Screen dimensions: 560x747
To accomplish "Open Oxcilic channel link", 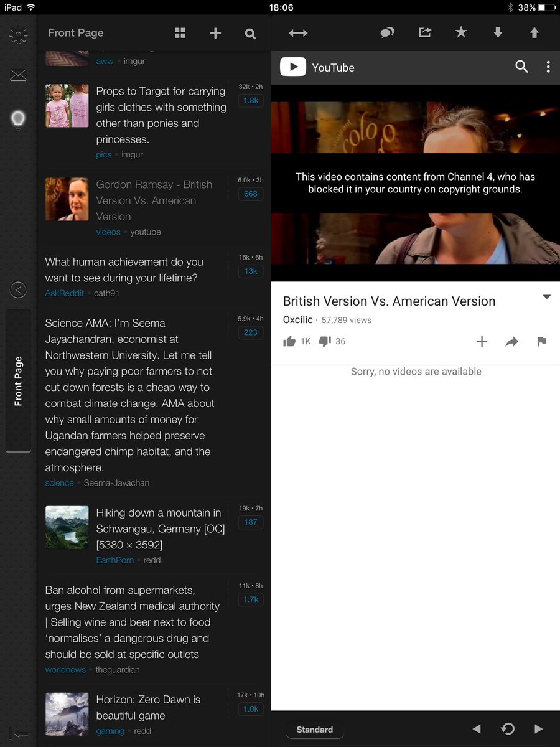I will pos(298,319).
